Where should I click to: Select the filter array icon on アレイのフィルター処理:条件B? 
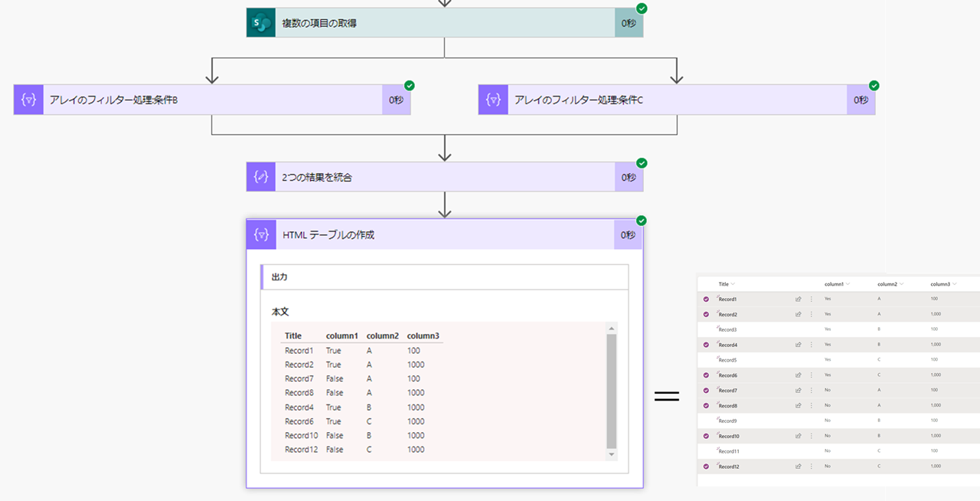pyautogui.click(x=28, y=100)
